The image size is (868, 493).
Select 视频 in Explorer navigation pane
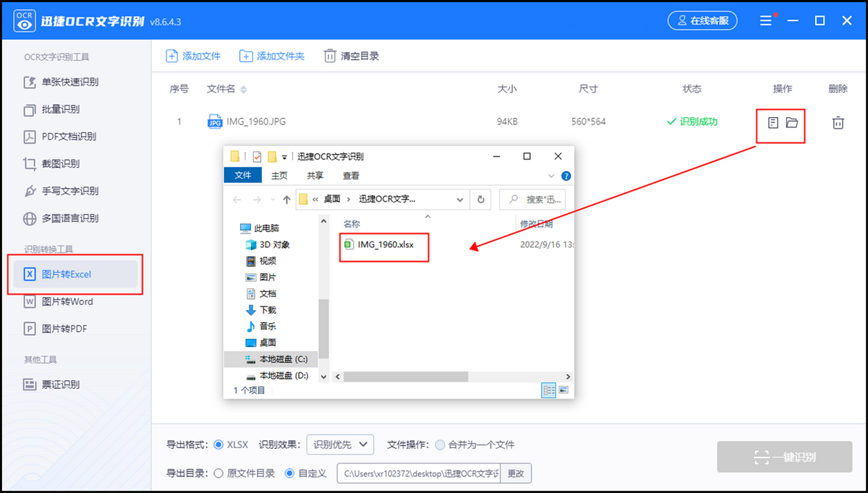(260, 261)
